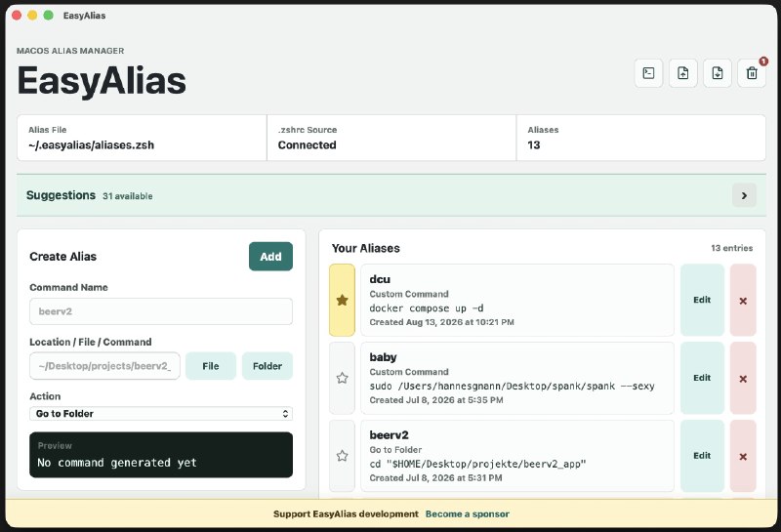Screen dimensions: 781x532
Task: Click the 'Your Aliases' heading
Action: click(x=365, y=248)
